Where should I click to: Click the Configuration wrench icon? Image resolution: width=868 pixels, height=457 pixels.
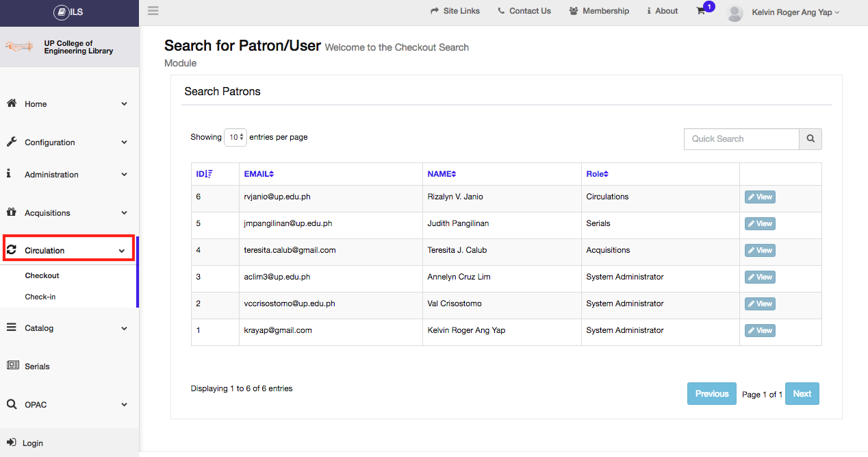pos(11,142)
